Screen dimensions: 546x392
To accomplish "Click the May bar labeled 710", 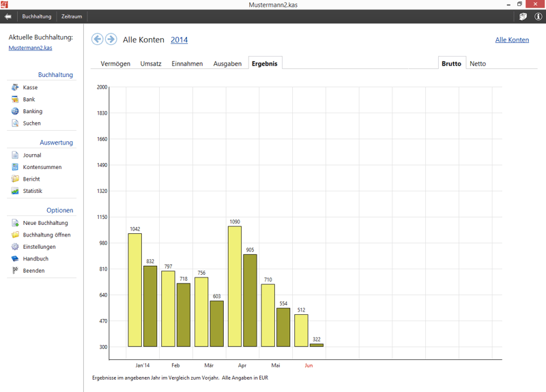I will [268, 316].
